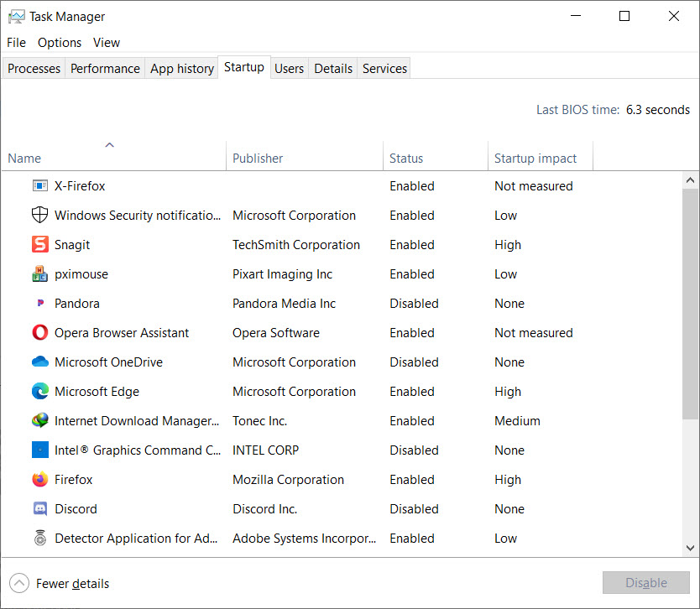Click the Medium startup impact value
Image resolution: width=700 pixels, height=609 pixels.
point(517,421)
